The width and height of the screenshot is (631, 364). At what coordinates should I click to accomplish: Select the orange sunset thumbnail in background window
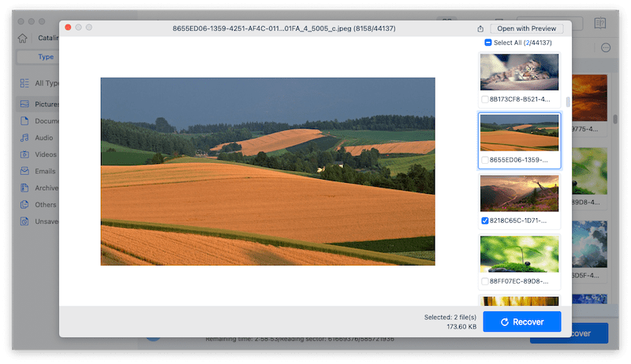click(589, 98)
